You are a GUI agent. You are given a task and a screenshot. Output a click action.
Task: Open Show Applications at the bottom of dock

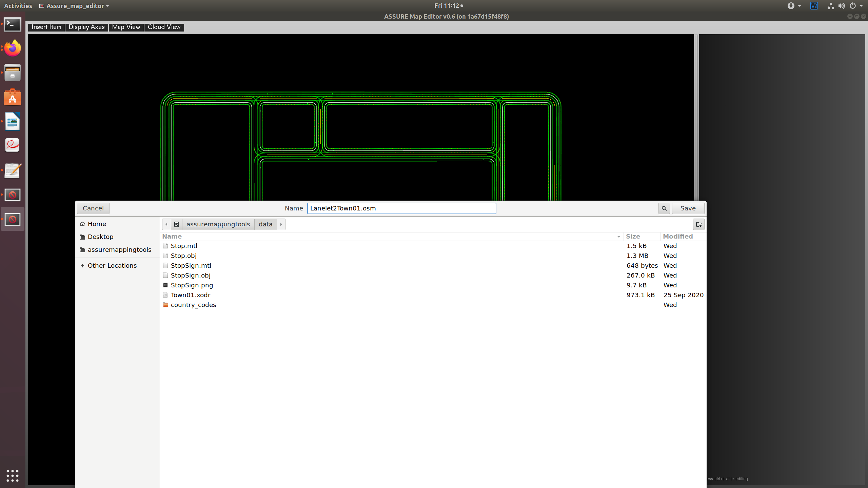12,476
